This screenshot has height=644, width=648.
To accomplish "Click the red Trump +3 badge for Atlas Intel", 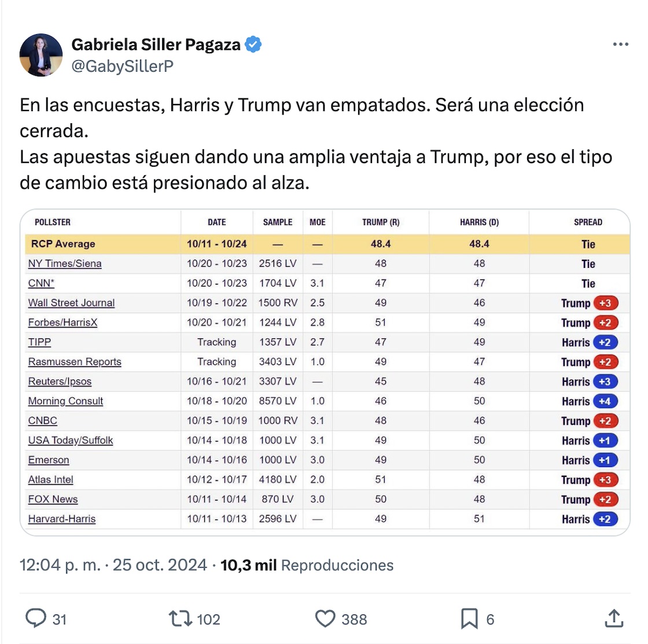I will [605, 480].
